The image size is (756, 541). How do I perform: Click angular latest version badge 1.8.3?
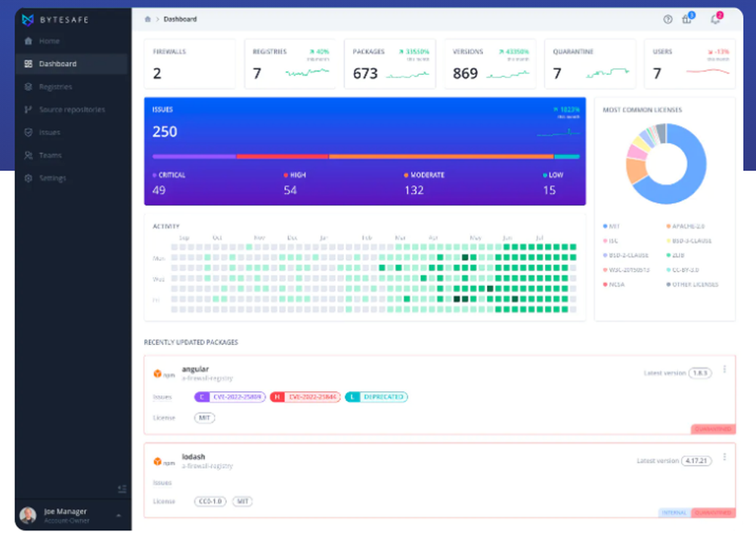coord(700,373)
